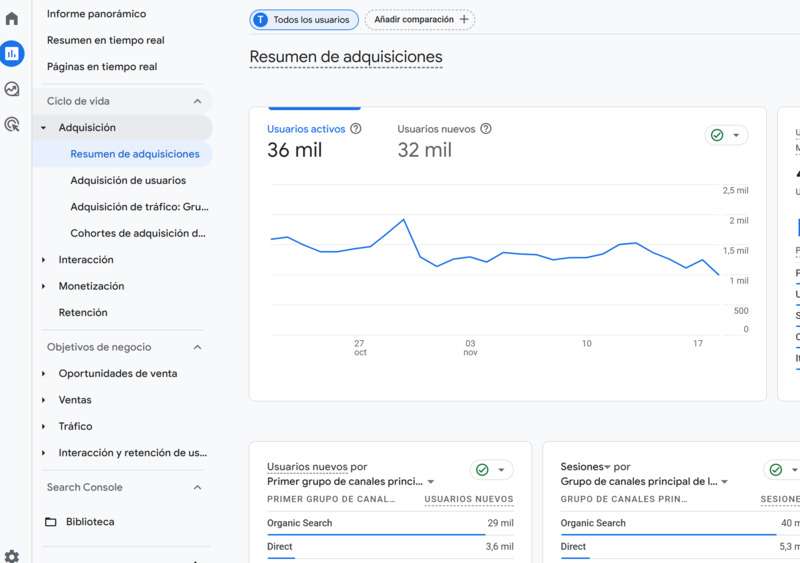Expand the Oportunidades de venta arrow
800x563 pixels.
(43, 374)
